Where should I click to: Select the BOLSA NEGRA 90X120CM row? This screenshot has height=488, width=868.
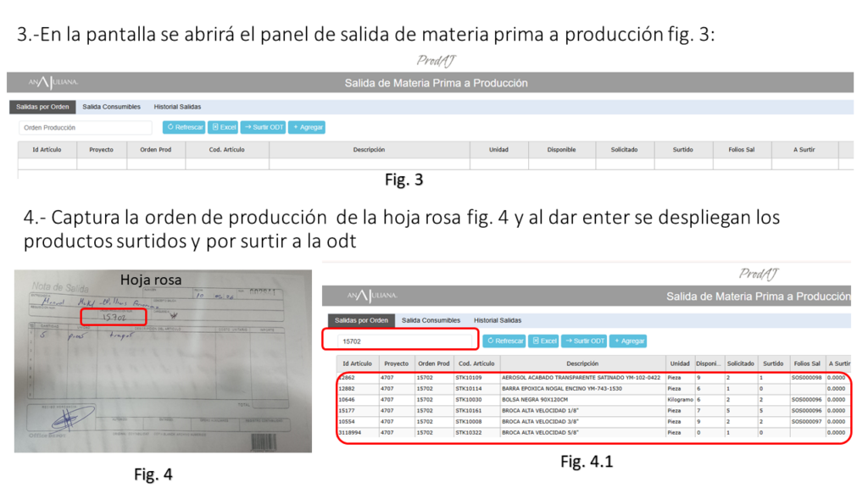pyautogui.click(x=581, y=399)
